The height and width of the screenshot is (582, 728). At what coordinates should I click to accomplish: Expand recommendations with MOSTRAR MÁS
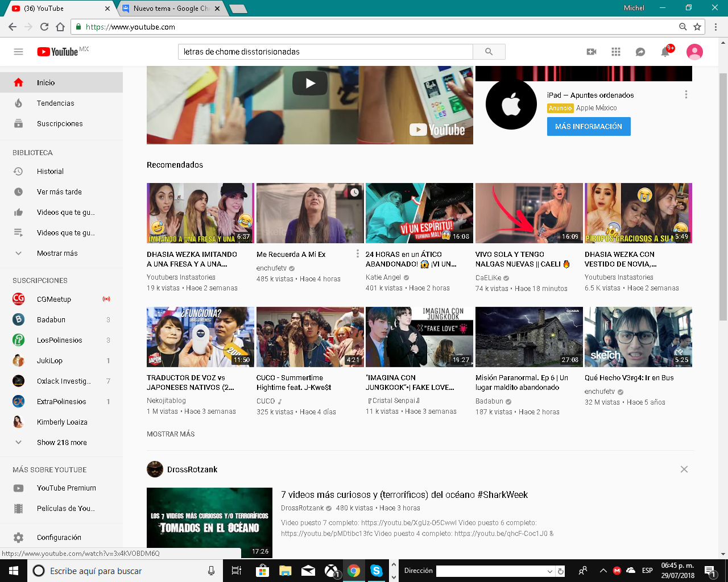[x=171, y=434]
